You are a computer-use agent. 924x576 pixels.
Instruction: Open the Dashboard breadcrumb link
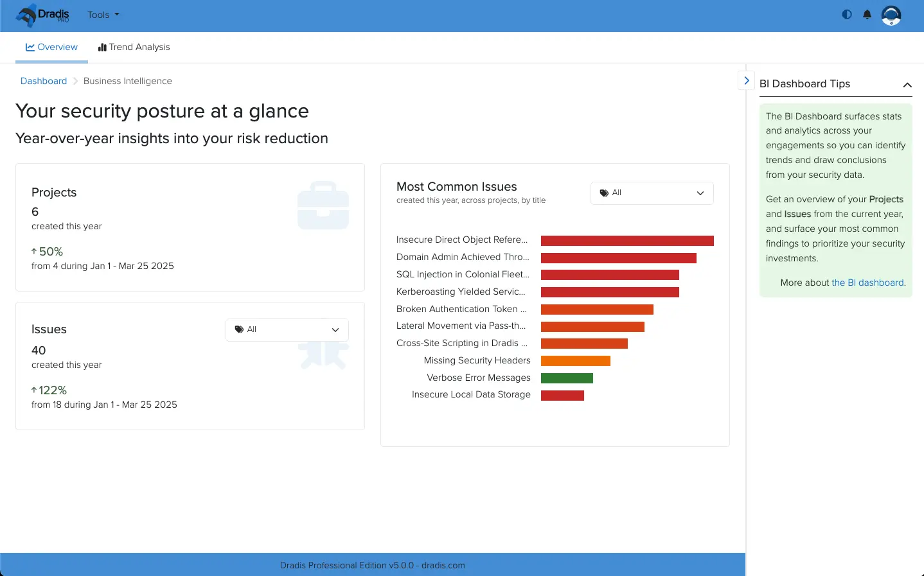tap(43, 80)
